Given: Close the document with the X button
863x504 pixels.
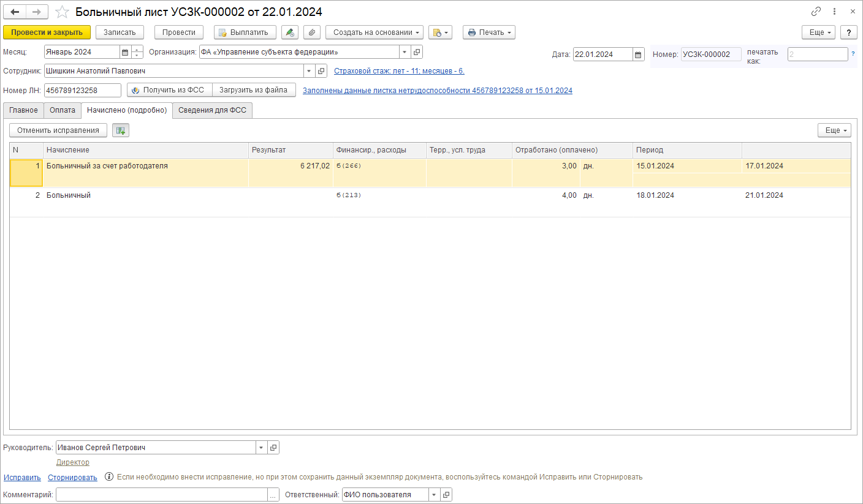Looking at the screenshot, I should pyautogui.click(x=853, y=12).
